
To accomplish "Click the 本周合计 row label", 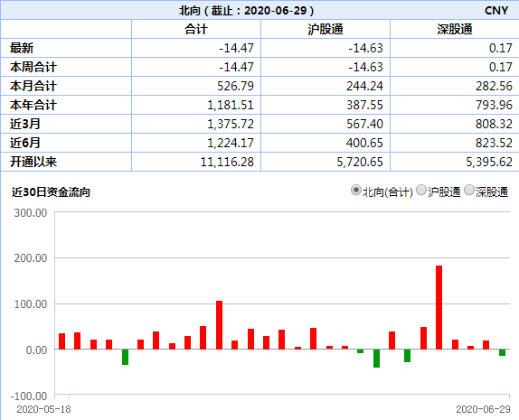I will click(x=33, y=67).
